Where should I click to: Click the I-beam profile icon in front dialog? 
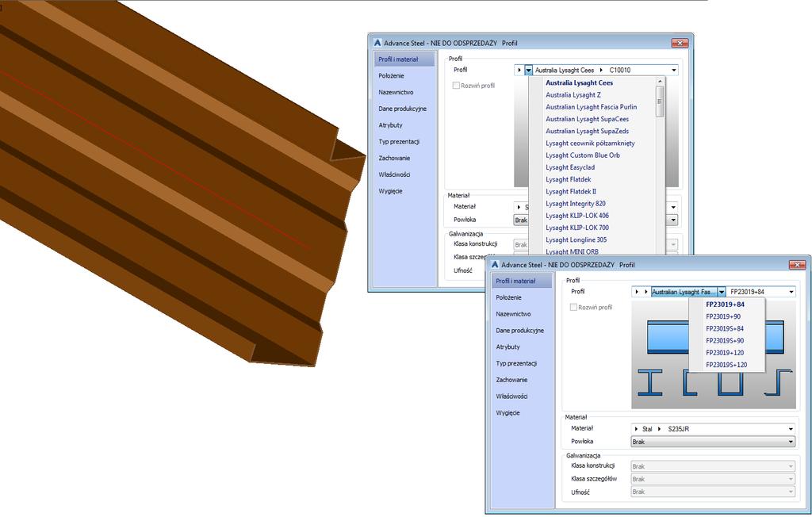[650, 383]
